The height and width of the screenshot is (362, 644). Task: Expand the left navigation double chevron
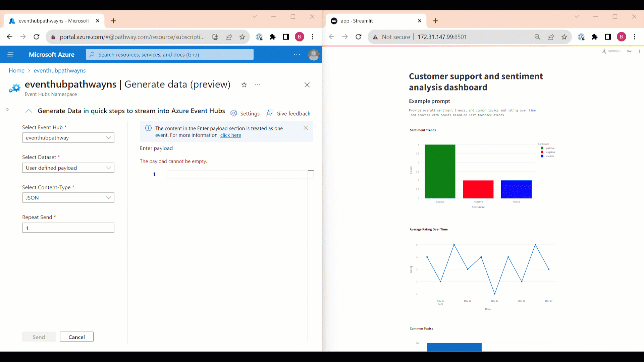point(7,110)
